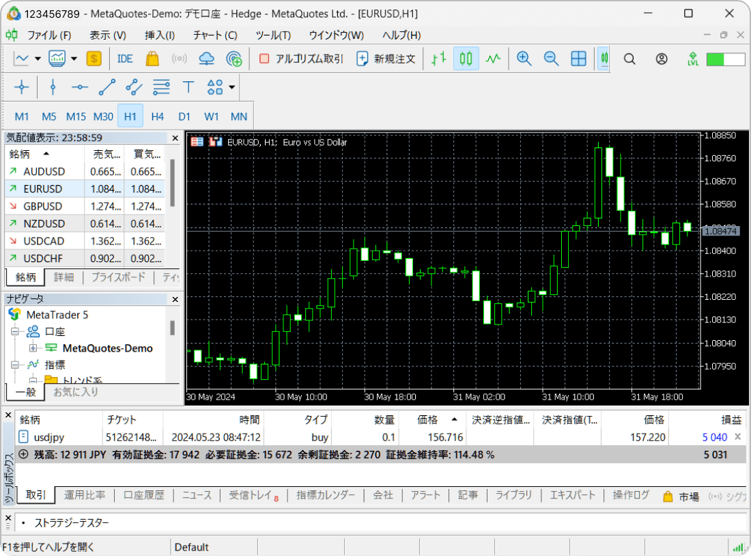Click the sort arrow beside 銘柄 in market watch
Image resolution: width=751 pixels, height=560 pixels.
point(46,154)
